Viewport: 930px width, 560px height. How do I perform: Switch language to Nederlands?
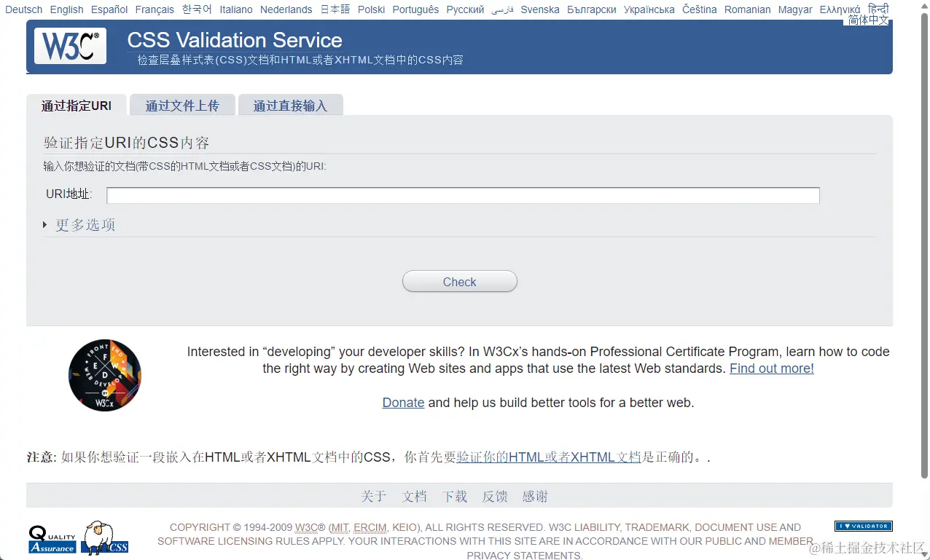[286, 9]
